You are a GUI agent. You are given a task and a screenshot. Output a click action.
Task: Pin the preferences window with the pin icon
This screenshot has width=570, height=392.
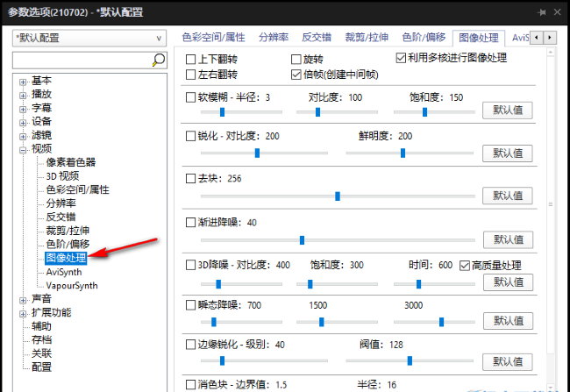(x=544, y=12)
